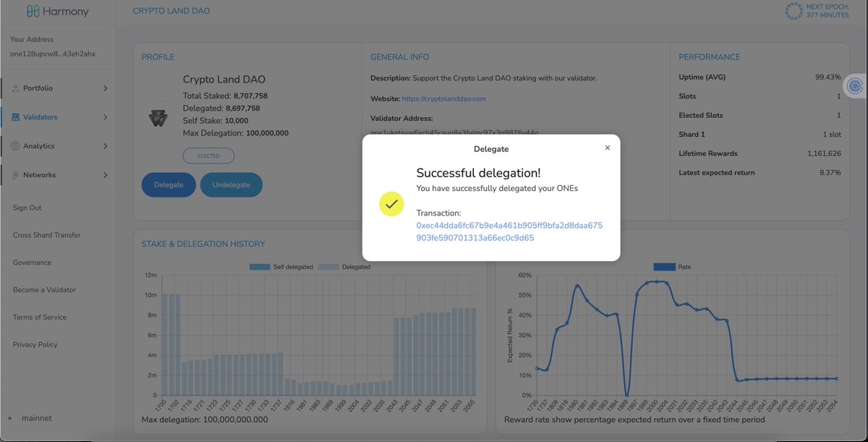Click the Lifetime Rewards 1,161,626 value
Image resolution: width=868 pixels, height=442 pixels.
click(x=824, y=153)
